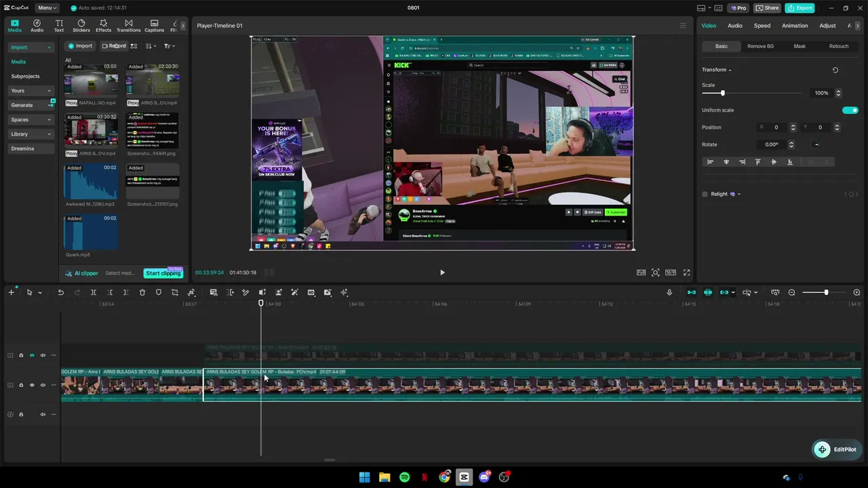Expand the Library sidebar section
Image resolution: width=868 pixels, height=488 pixels.
pos(49,134)
